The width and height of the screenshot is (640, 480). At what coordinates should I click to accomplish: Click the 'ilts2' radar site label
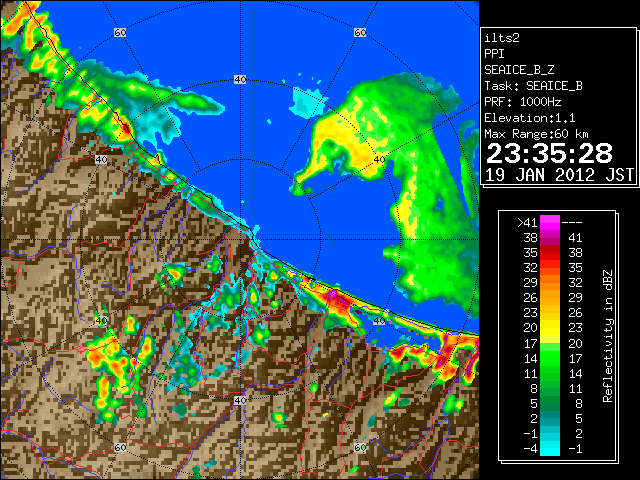click(502, 38)
